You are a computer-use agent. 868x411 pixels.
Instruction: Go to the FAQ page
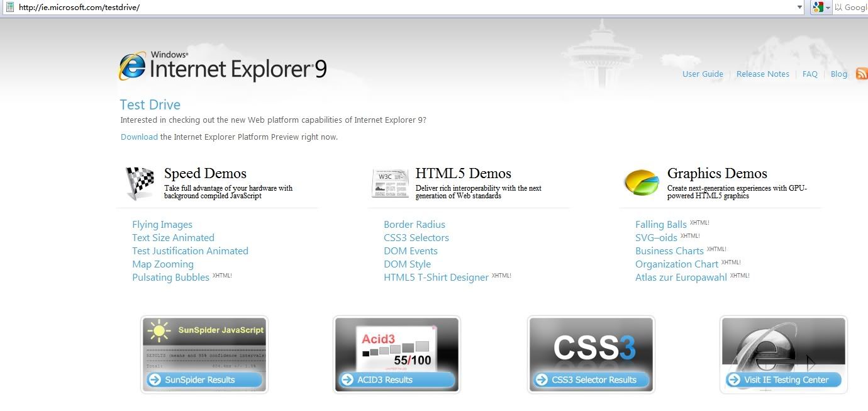pyautogui.click(x=810, y=74)
